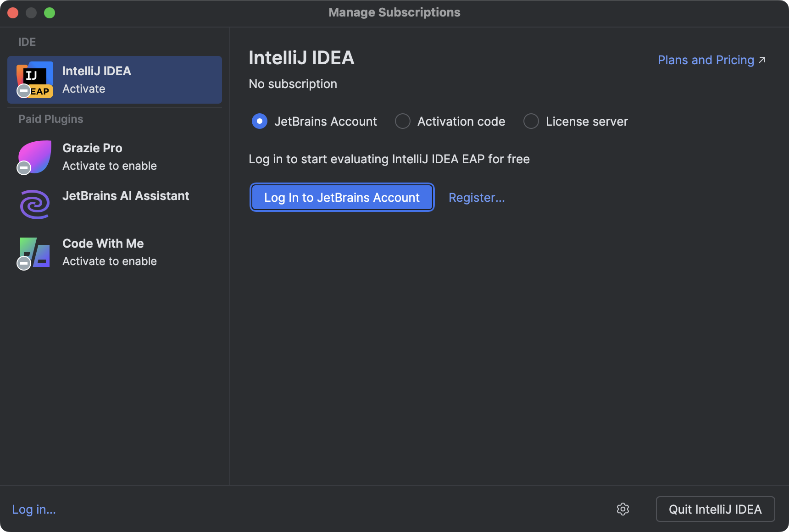Click Log In to JetBrains Account

(x=341, y=197)
